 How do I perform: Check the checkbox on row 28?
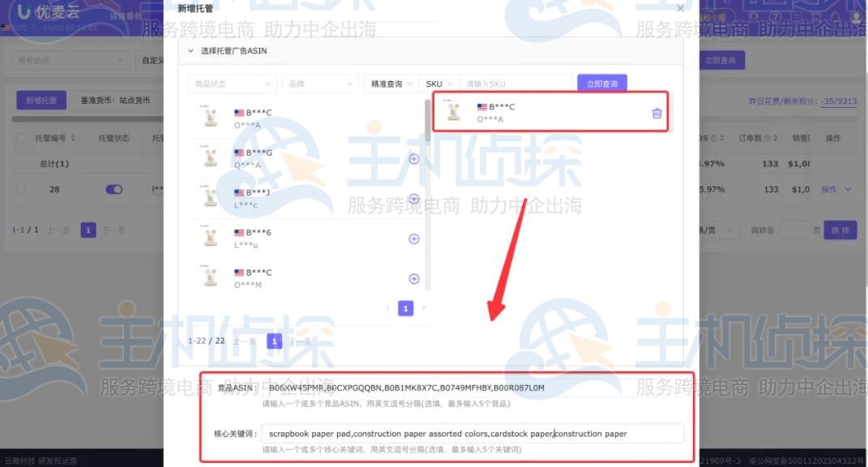(20, 188)
